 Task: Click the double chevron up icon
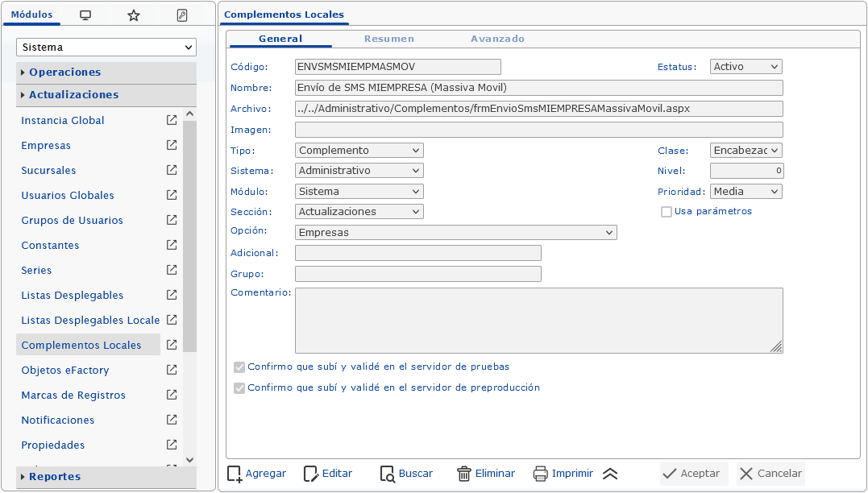click(x=609, y=474)
